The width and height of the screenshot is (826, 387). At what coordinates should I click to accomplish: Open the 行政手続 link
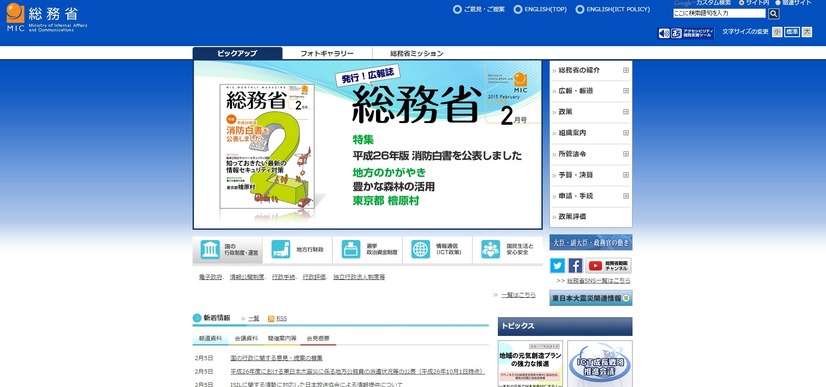283,277
